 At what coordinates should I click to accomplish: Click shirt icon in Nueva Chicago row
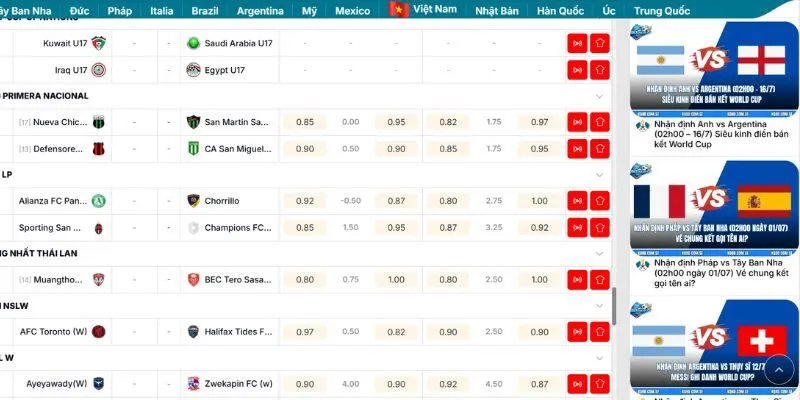[x=600, y=122]
